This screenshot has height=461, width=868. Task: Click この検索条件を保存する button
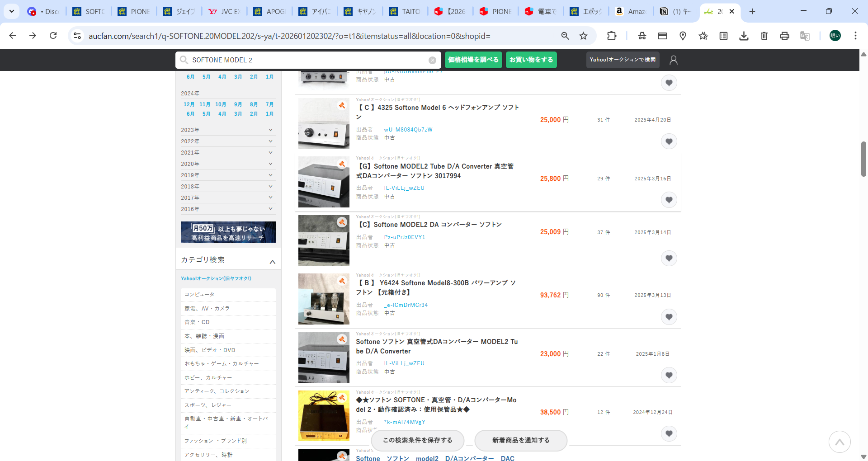418,440
